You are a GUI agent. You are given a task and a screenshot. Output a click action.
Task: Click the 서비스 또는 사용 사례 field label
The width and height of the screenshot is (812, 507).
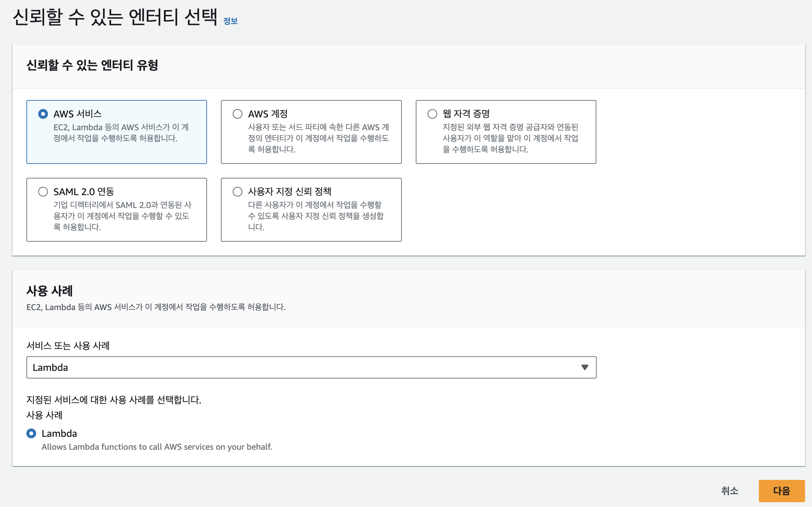(x=68, y=346)
